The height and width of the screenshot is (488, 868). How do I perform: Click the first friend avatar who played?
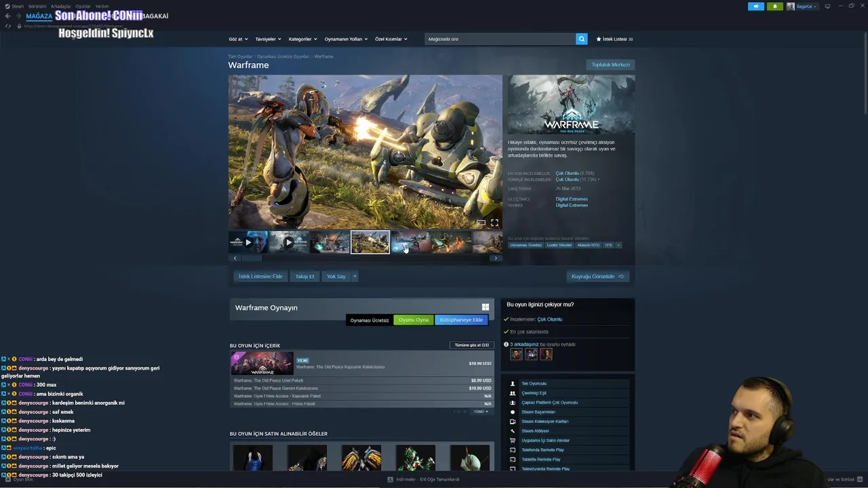click(517, 354)
